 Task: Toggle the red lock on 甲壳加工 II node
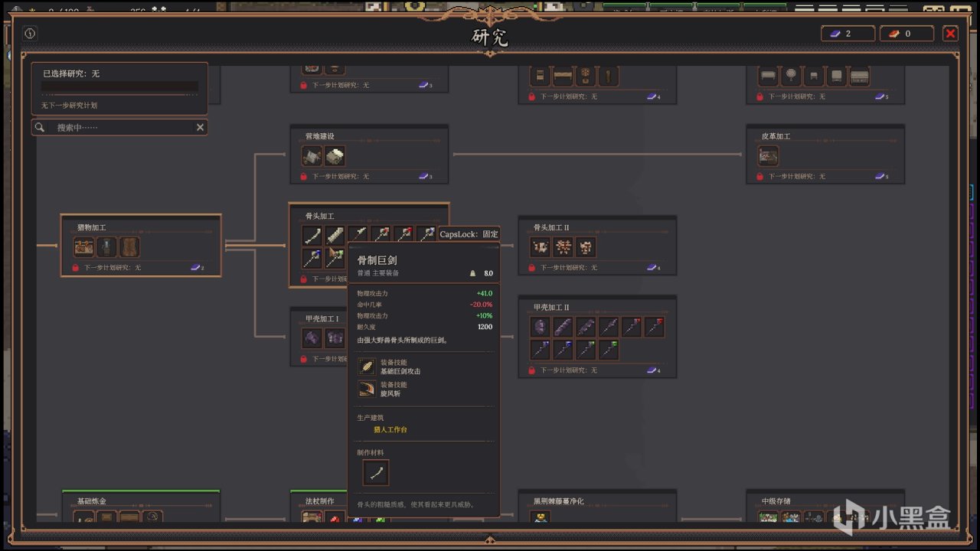(531, 370)
